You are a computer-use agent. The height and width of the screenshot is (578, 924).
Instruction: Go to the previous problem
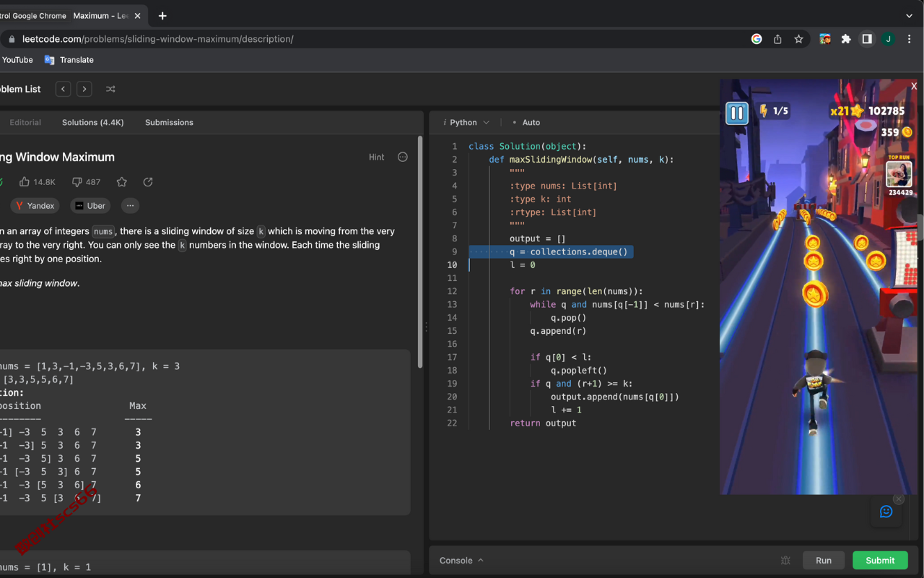[64, 89]
